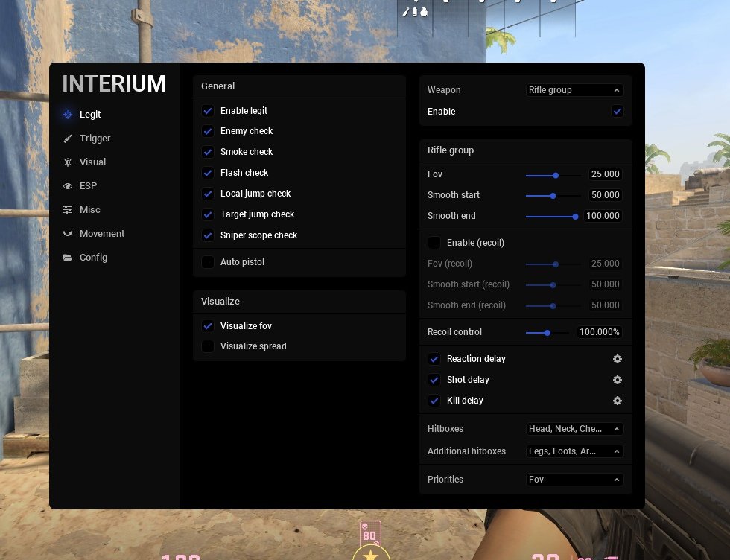Toggle the weapon Enable checkbox
This screenshot has height=560, width=730.
[x=618, y=111]
